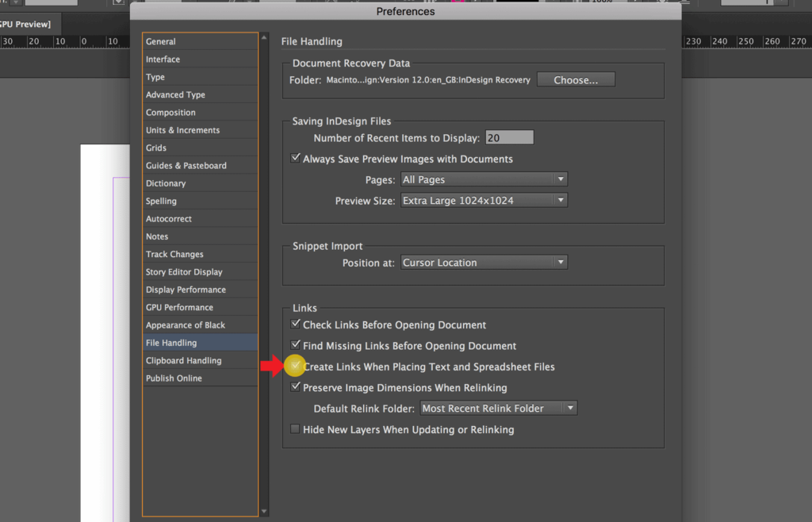Disable Check Links Before Opening Document

pyautogui.click(x=296, y=324)
